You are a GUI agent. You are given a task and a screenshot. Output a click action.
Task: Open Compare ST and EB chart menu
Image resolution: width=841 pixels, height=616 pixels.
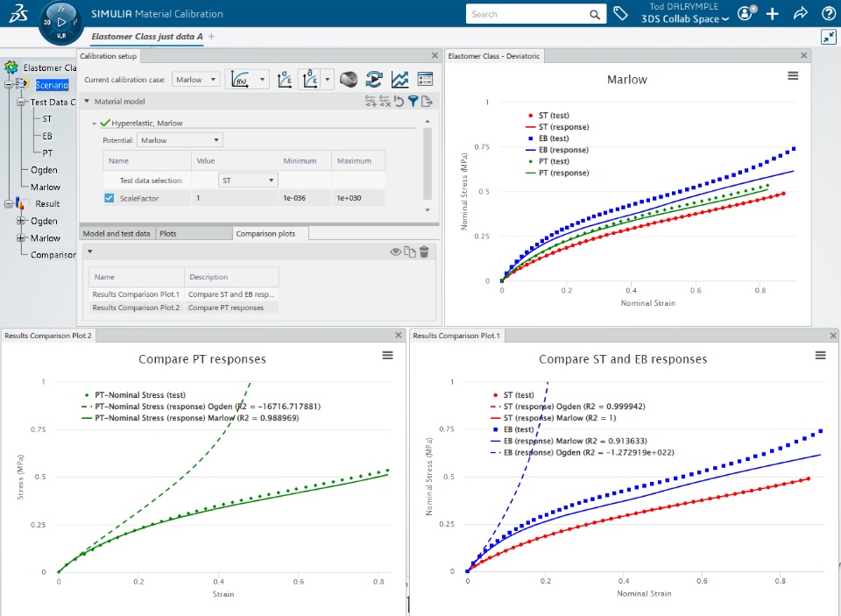click(820, 355)
